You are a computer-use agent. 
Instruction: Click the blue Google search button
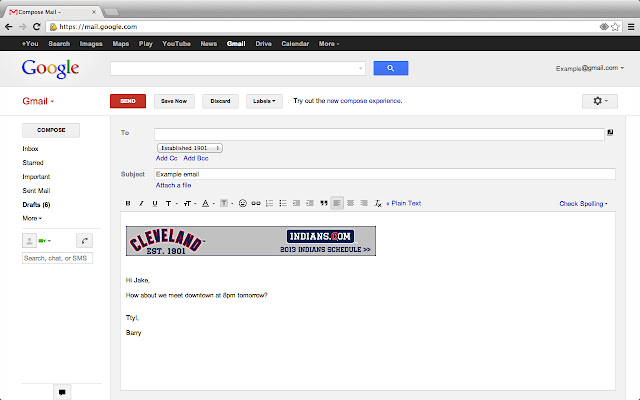point(391,68)
